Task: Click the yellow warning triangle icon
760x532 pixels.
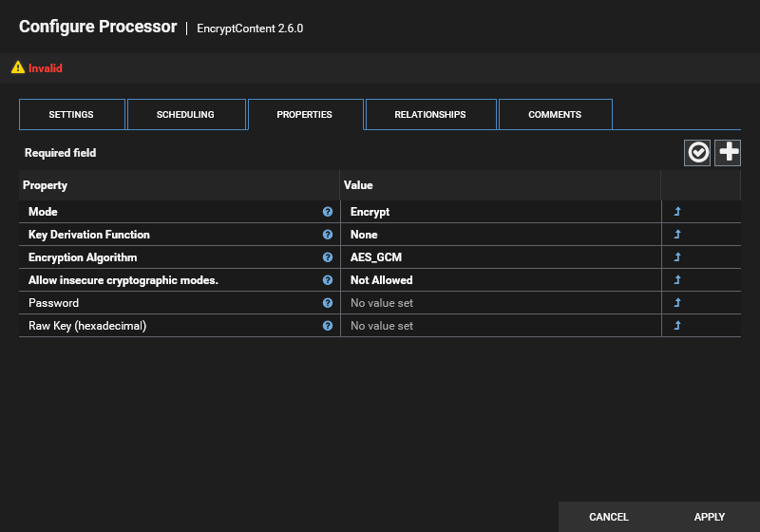Action: pos(18,67)
